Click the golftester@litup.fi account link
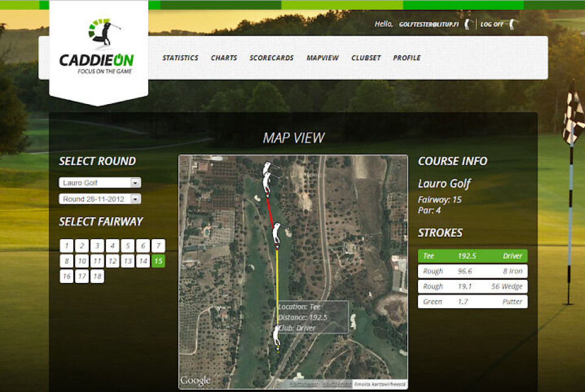Screen dimensions: 585x392 pyautogui.click(x=428, y=24)
